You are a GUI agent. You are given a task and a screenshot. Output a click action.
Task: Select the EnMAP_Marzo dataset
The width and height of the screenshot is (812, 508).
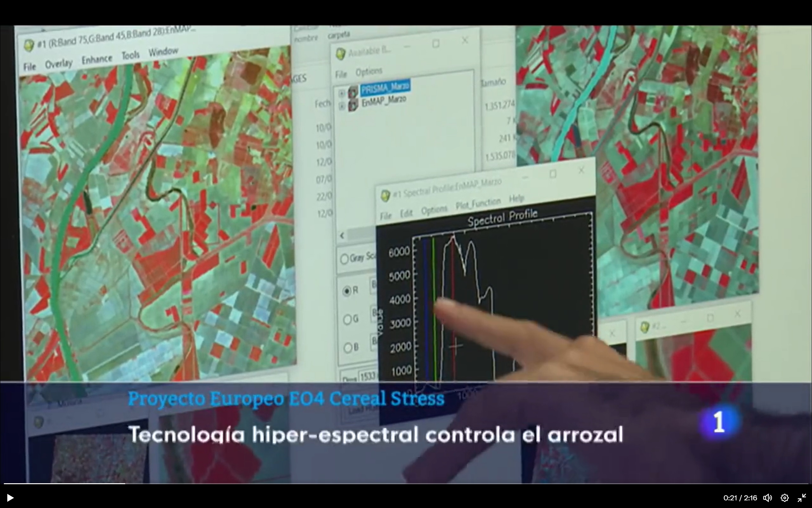point(384,101)
